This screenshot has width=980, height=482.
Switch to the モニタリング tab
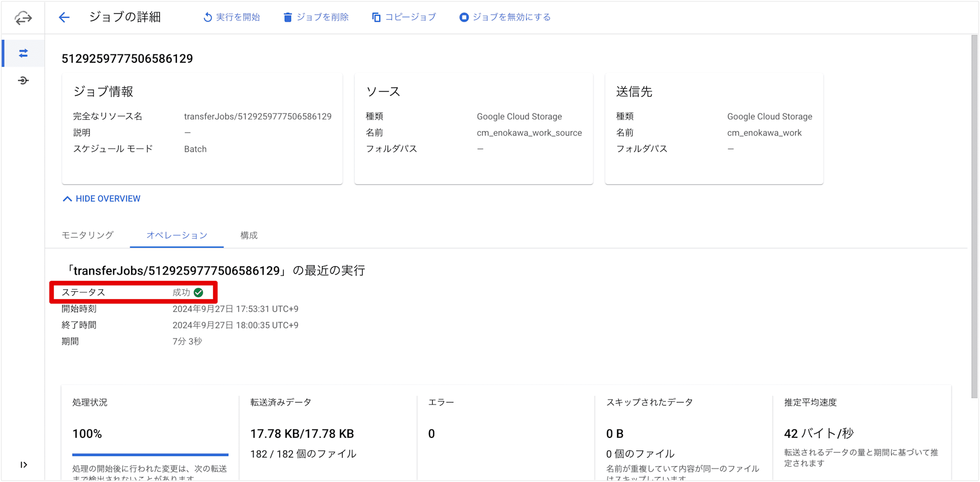(x=88, y=235)
